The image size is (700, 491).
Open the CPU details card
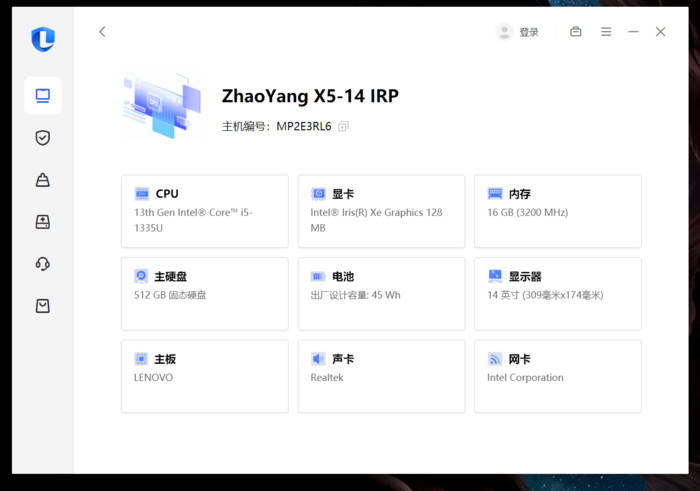[205, 211]
